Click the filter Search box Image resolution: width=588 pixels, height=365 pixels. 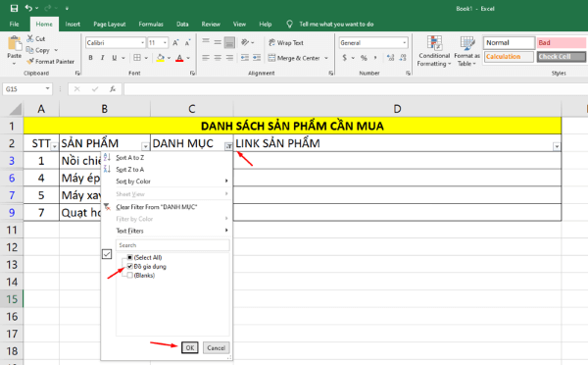(172, 245)
